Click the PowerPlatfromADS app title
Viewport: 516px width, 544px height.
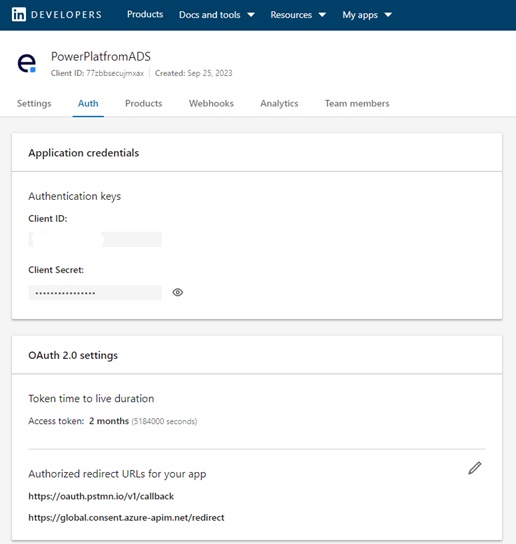(x=101, y=57)
